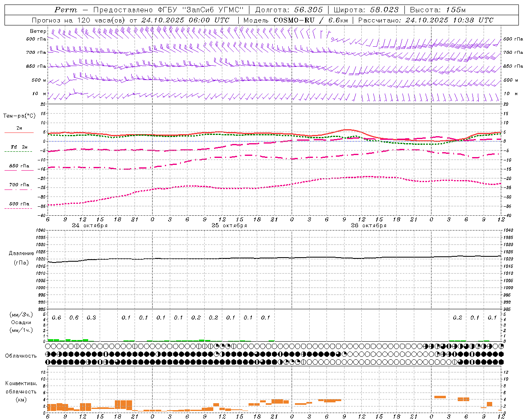The width and height of the screenshot is (525, 420).
Task: Click the "Модель COSMO-RU / 6.6км" text
Action: click(296, 20)
